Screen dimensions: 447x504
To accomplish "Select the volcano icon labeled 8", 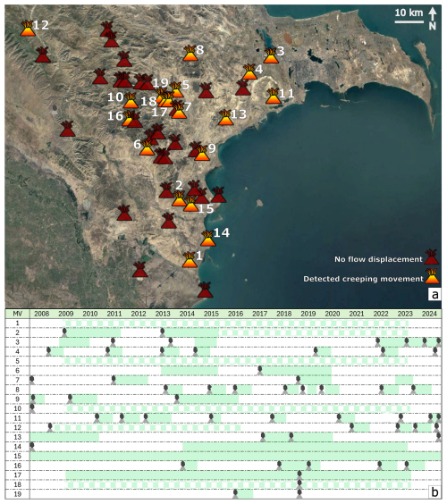I will 190,53.
